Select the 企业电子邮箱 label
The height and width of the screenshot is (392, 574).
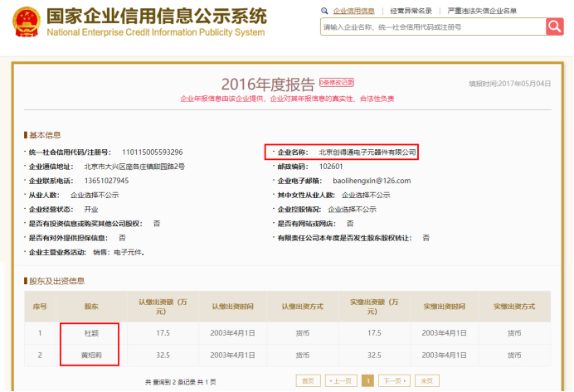299,181
